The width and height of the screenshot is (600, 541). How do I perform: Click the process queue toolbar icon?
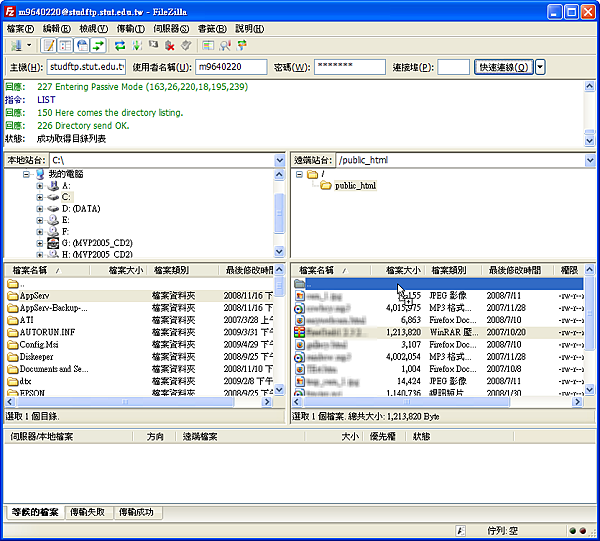[x=137, y=46]
